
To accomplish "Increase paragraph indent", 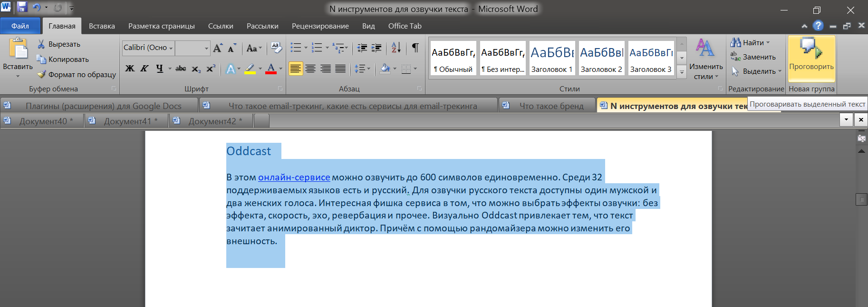I will coord(376,48).
